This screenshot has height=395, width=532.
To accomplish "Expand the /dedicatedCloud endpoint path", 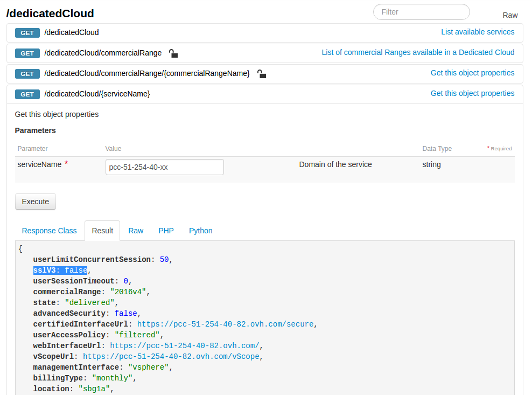I will (x=72, y=32).
